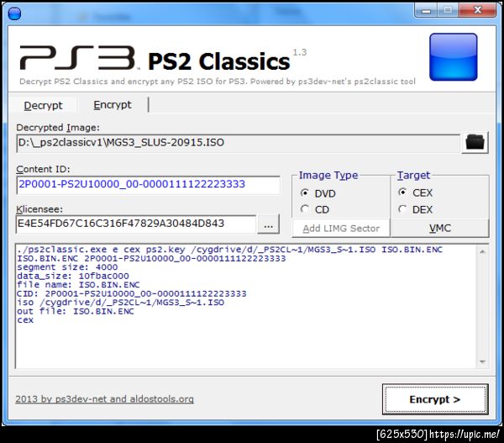This screenshot has height=443, width=504.
Task: Open folder browser for Decrypted Image
Action: coord(475,142)
